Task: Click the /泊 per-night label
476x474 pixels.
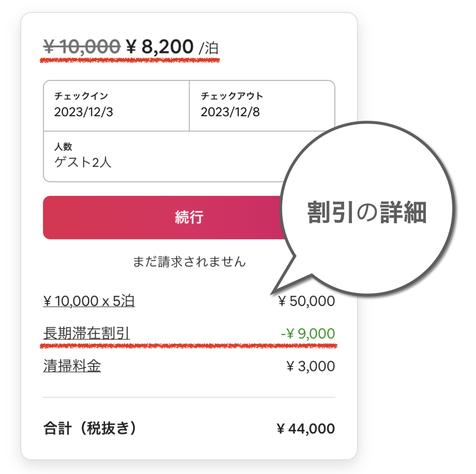Action: (209, 48)
